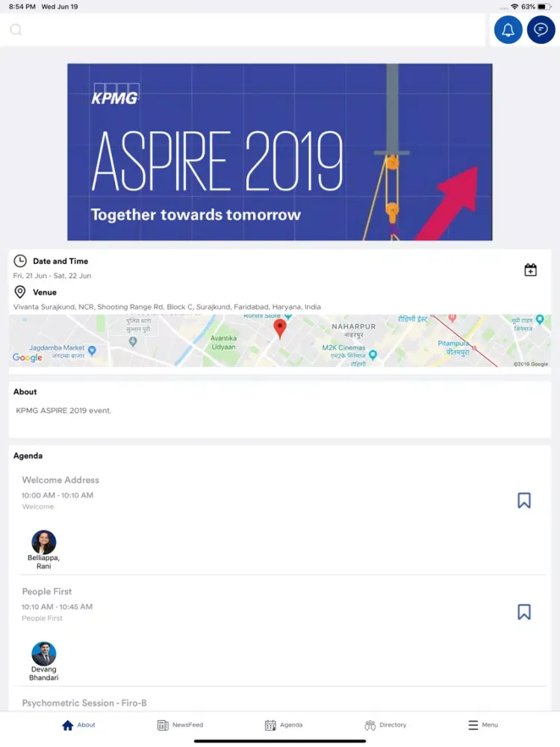Select the 'Devang Bhandari' name label
Viewport: 560px width, 747px height.
(44, 674)
